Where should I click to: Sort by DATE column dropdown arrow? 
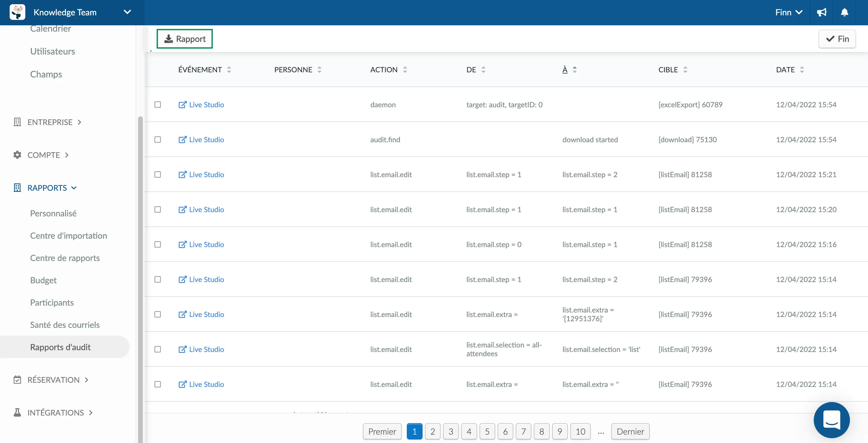coord(802,70)
